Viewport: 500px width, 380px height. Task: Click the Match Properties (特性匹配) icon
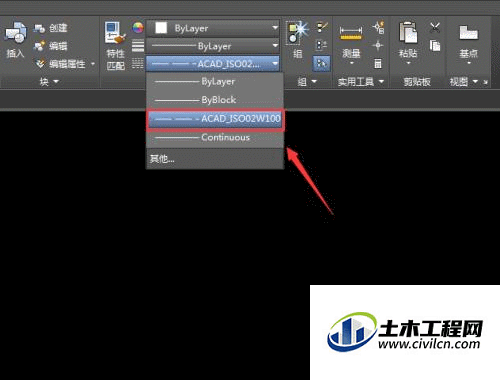coord(115,33)
